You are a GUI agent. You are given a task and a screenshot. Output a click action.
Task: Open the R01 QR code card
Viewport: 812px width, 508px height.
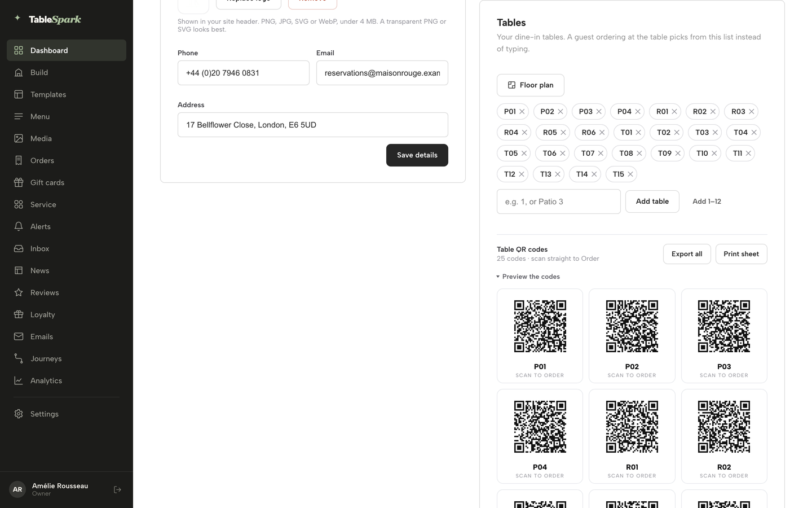(632, 436)
